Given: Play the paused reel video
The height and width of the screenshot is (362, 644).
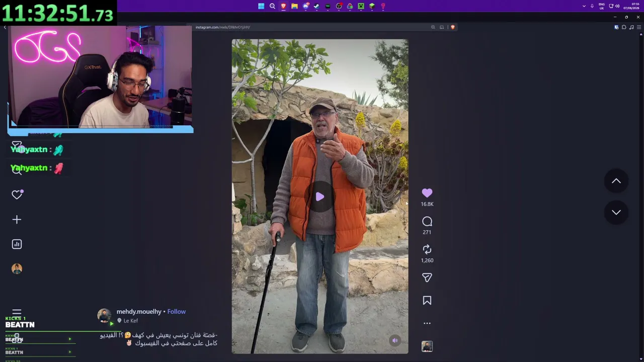Looking at the screenshot, I should click(x=320, y=197).
